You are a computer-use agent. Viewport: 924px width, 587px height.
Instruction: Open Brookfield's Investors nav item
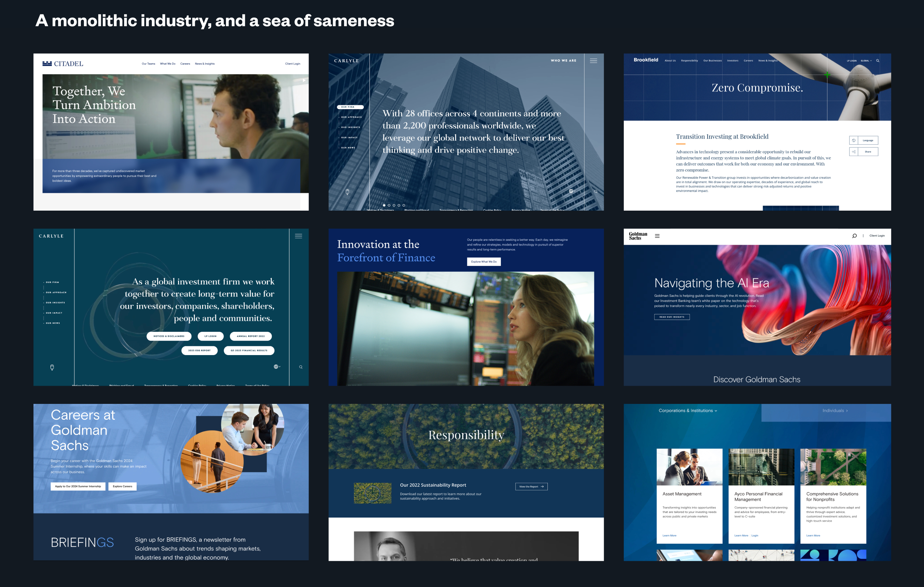tap(732, 61)
